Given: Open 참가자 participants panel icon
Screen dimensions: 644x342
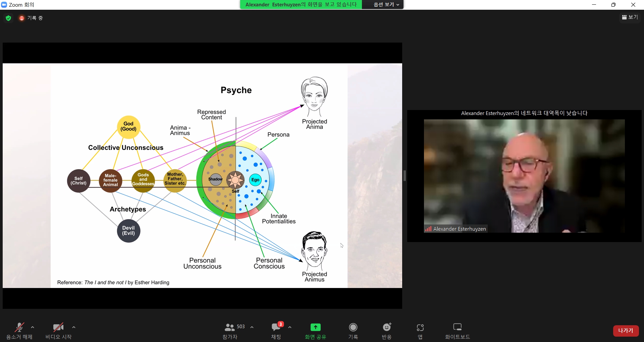Looking at the screenshot, I should pos(230,327).
